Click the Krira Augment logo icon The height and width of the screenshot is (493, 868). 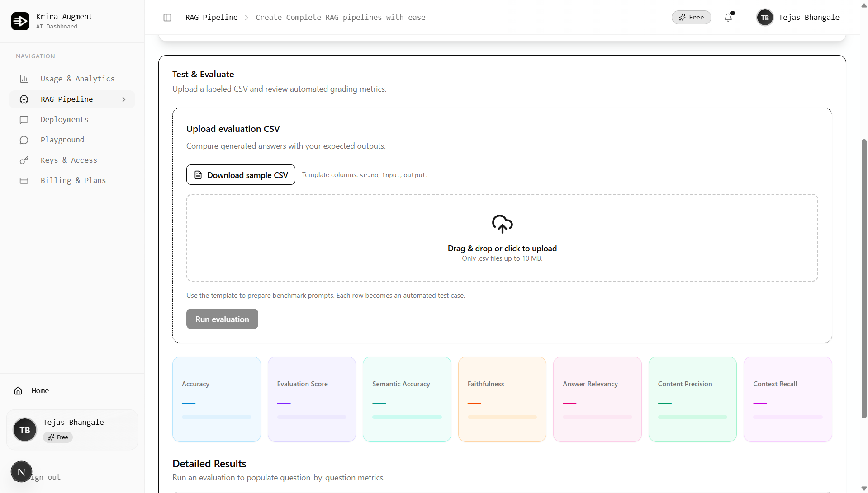coord(20,21)
